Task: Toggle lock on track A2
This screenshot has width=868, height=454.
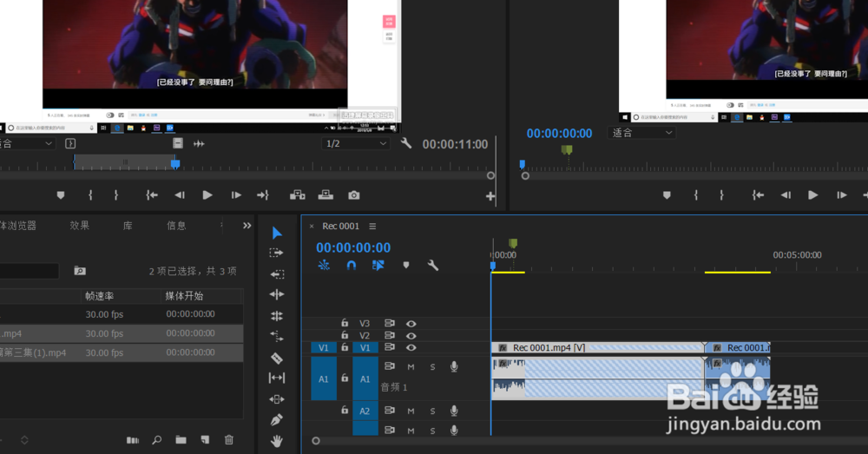Action: pyautogui.click(x=345, y=411)
